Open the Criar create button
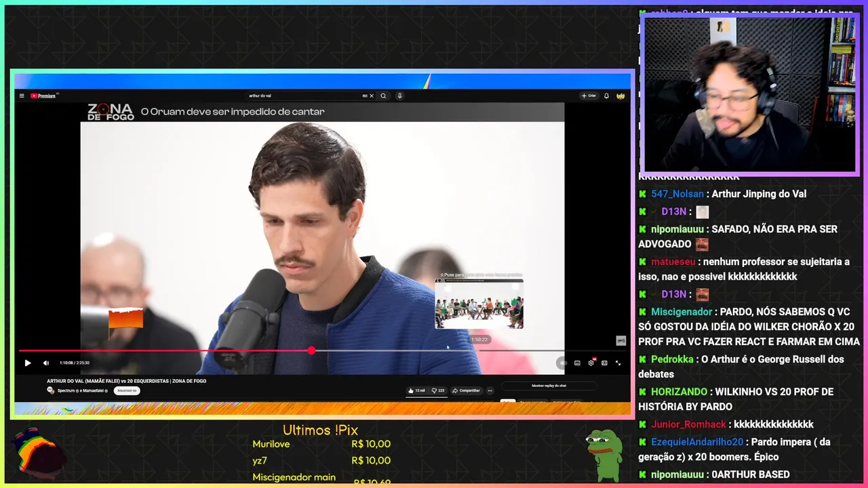Viewport: 868px width, 488px height. click(x=589, y=96)
